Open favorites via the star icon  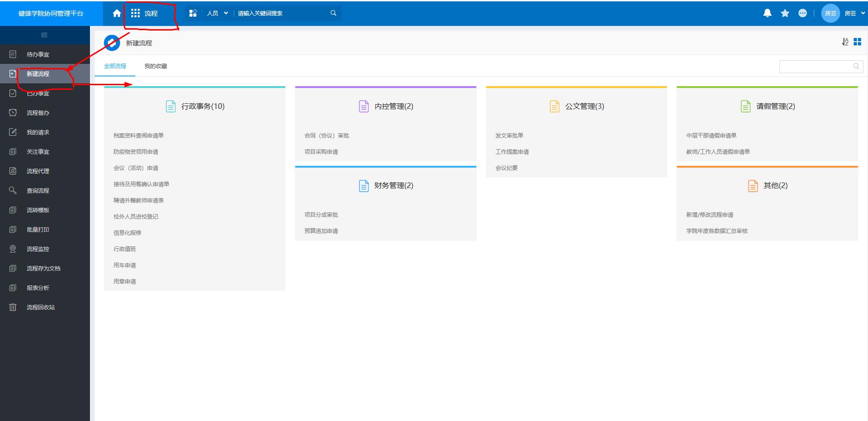785,13
